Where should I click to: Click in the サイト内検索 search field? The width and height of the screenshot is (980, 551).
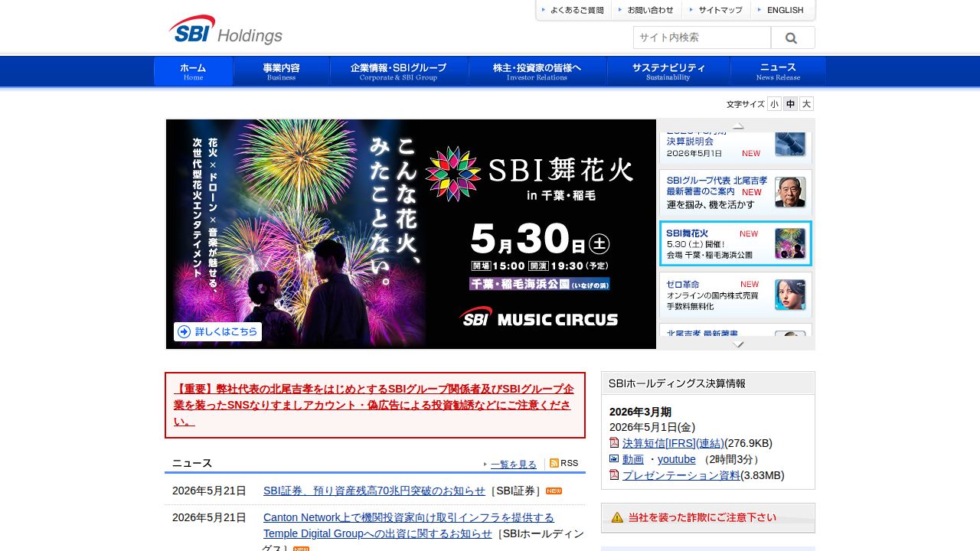pos(702,37)
